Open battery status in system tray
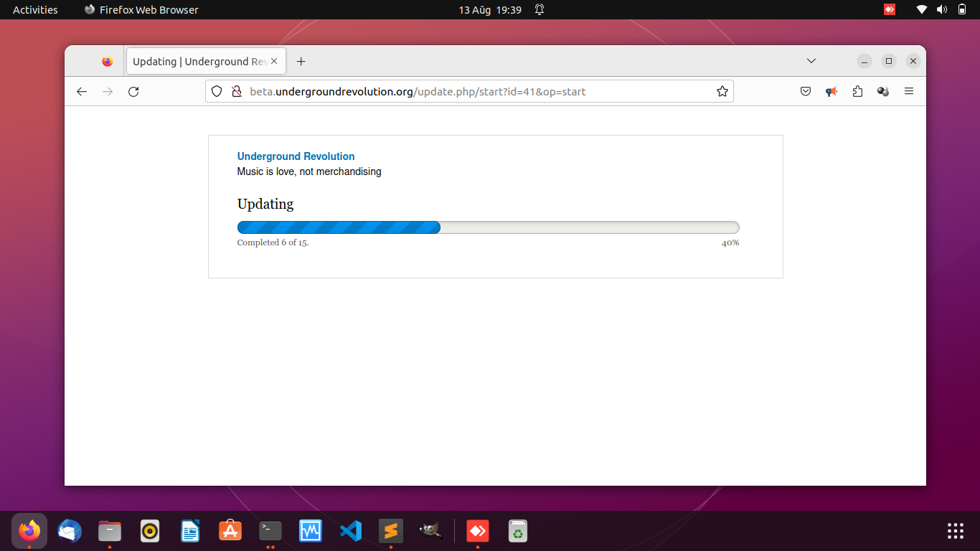The image size is (980, 551). [962, 9]
